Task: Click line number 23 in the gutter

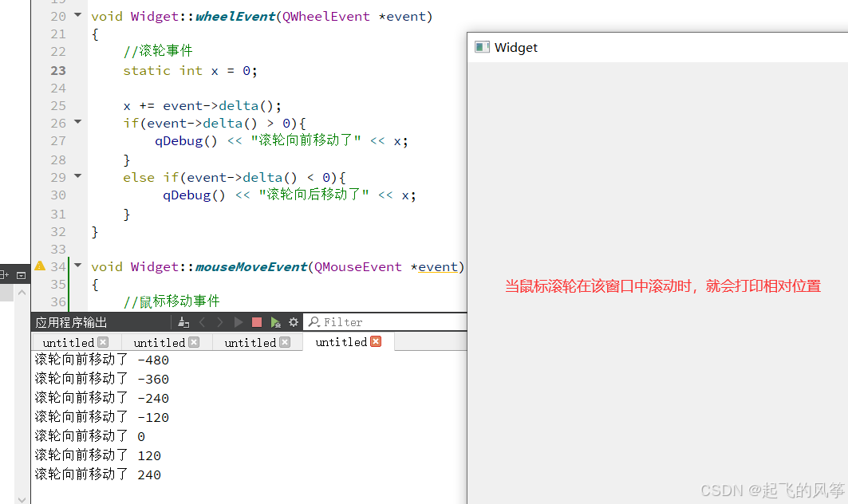Action: pyautogui.click(x=58, y=71)
